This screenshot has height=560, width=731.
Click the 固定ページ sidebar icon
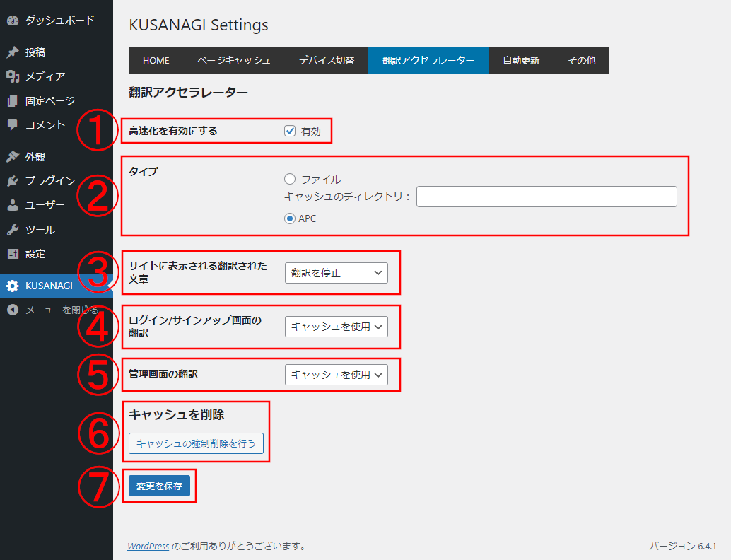13,100
